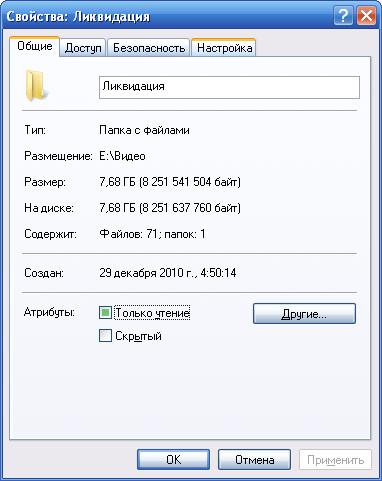Click the yellow folder icon

coord(36,85)
